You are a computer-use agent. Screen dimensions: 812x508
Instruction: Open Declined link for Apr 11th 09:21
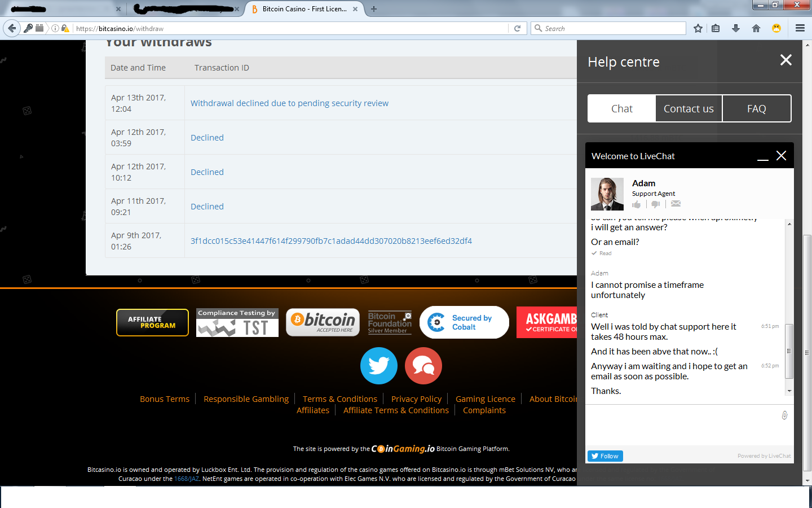coord(207,207)
